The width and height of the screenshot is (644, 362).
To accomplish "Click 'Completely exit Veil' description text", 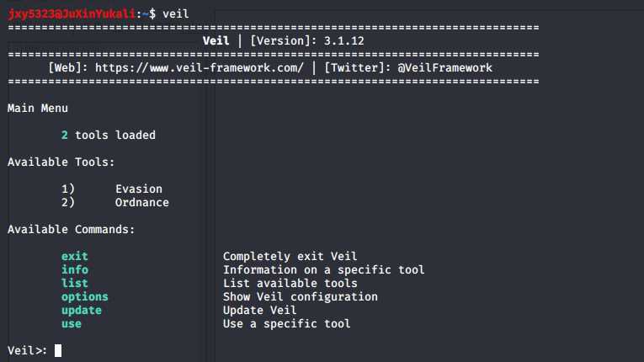I will pyautogui.click(x=290, y=257).
